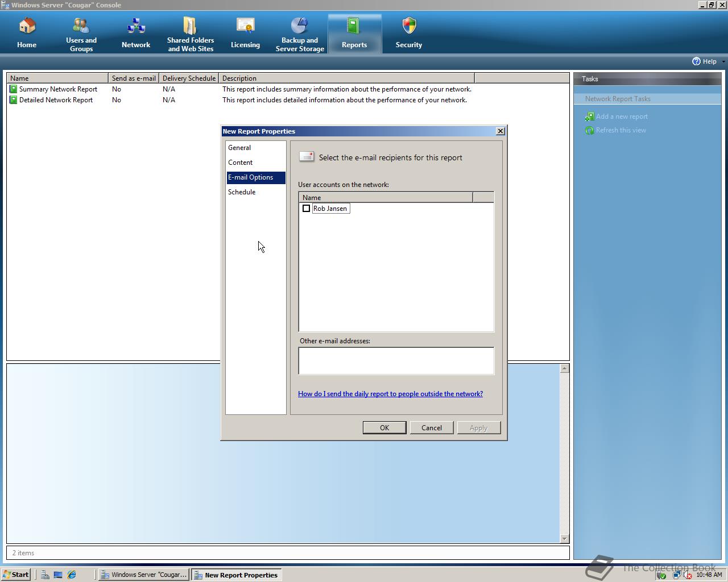
Task: Select the E-mail Options tab
Action: coord(255,177)
